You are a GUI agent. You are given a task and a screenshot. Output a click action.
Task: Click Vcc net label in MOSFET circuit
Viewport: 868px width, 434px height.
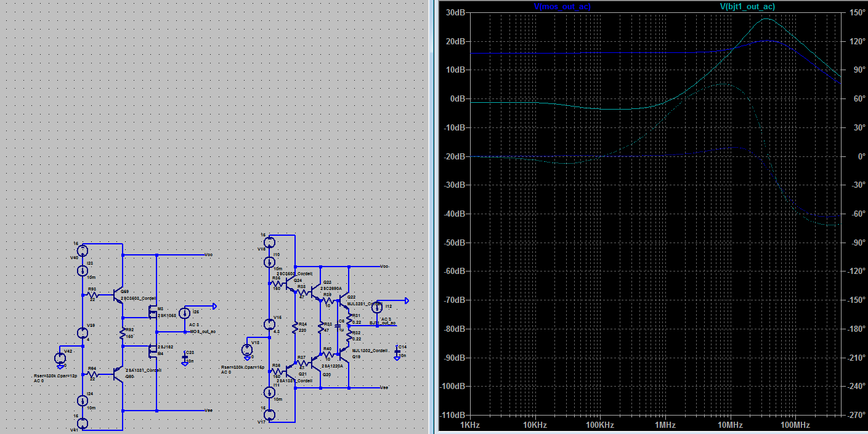[209, 255]
